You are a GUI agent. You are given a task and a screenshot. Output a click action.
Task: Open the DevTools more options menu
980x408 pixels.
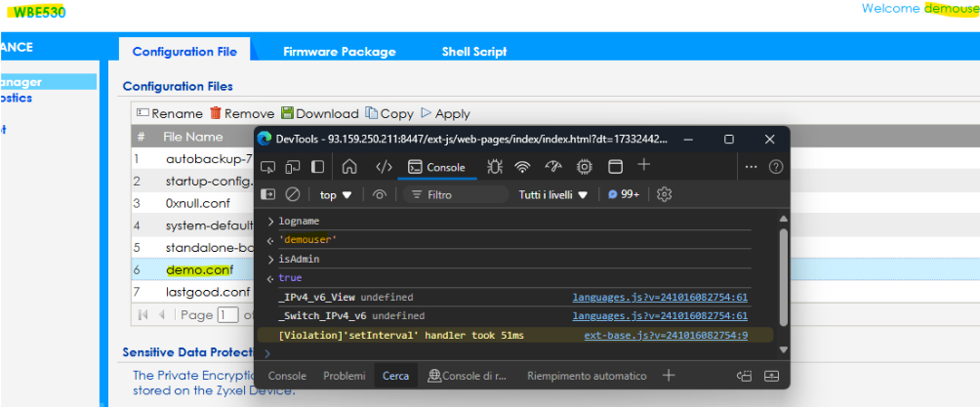click(751, 167)
